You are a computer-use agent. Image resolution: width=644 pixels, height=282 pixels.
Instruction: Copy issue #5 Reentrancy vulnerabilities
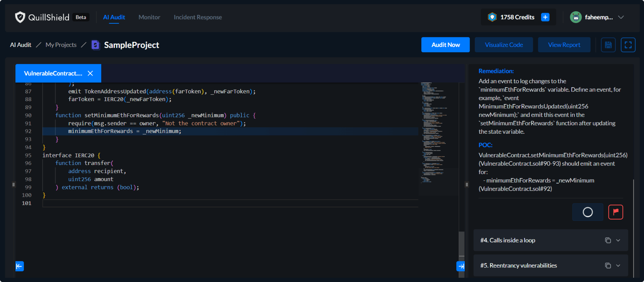[x=608, y=266]
